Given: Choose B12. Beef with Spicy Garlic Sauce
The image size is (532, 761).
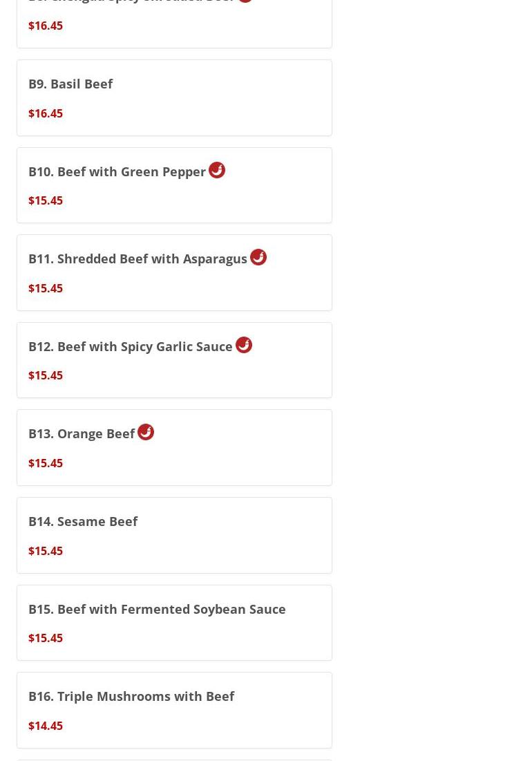Looking at the screenshot, I should (x=131, y=346).
